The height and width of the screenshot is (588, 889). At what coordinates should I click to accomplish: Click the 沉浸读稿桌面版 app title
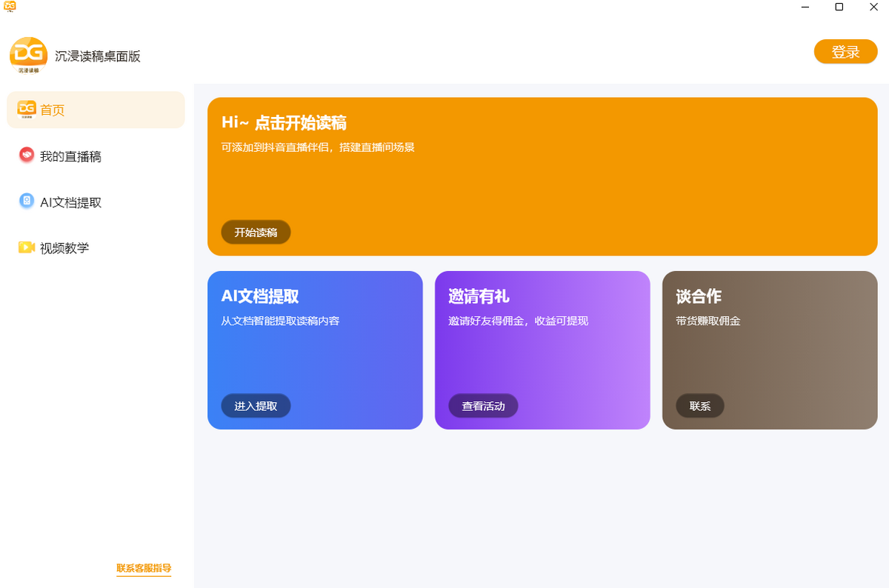(98, 56)
